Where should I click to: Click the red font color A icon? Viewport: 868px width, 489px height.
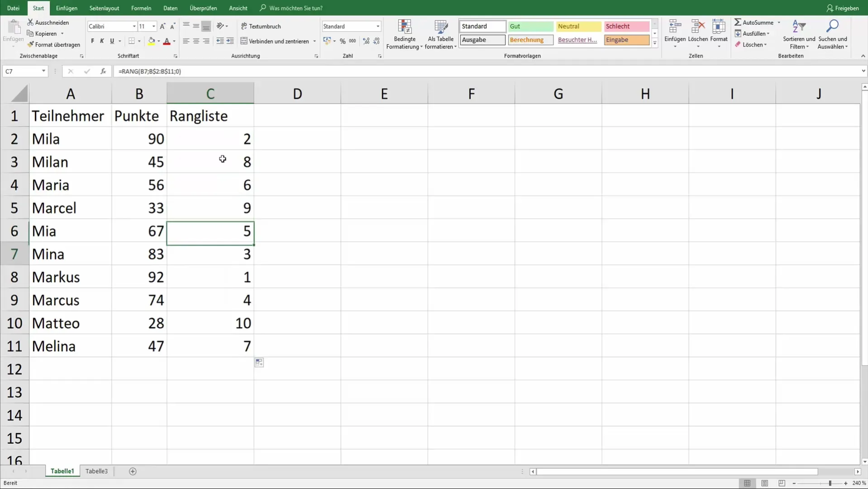(x=167, y=41)
